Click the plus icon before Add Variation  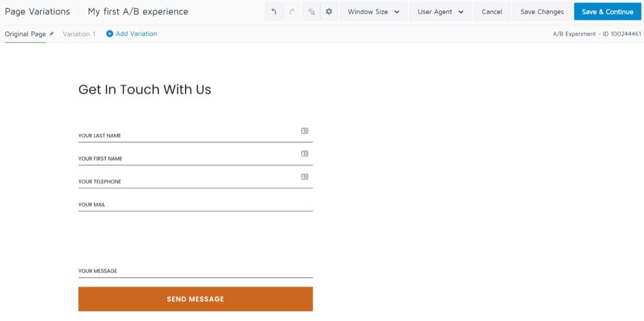point(109,34)
